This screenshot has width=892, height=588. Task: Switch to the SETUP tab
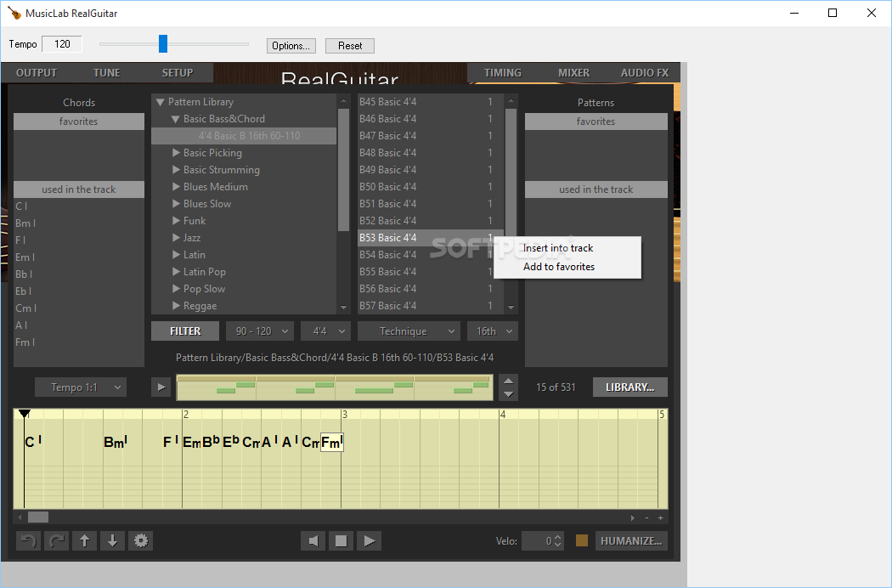coord(178,73)
